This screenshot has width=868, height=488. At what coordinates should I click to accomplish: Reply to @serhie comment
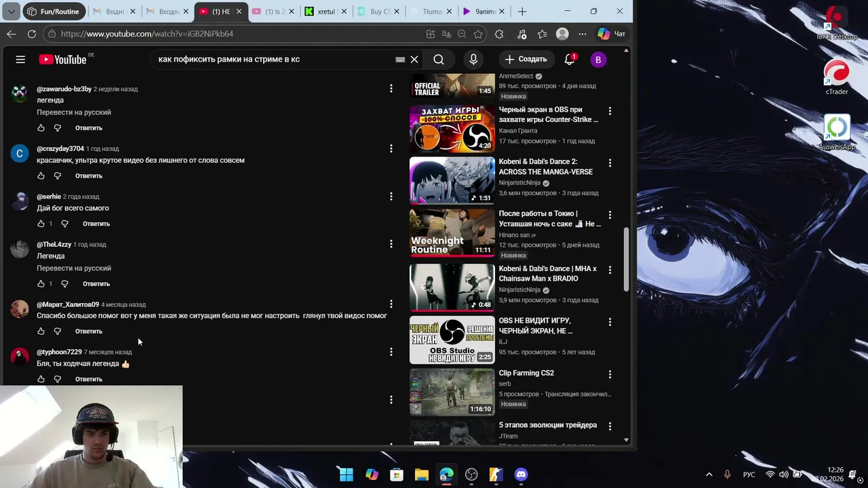click(96, 224)
